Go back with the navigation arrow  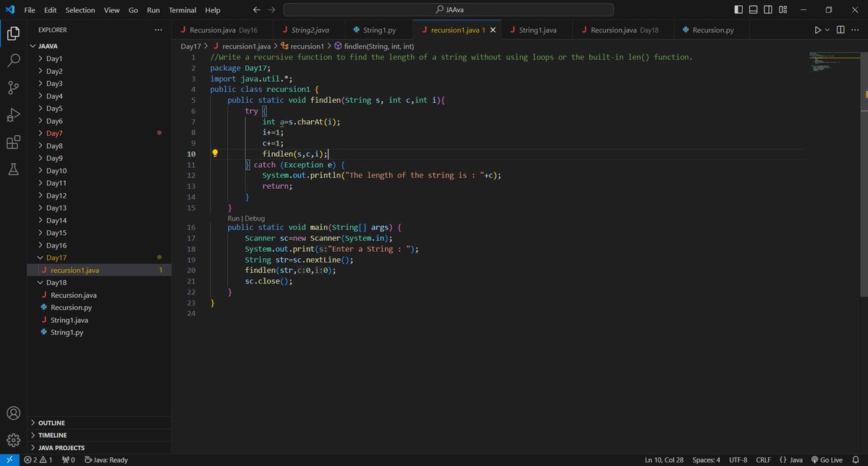pos(257,10)
